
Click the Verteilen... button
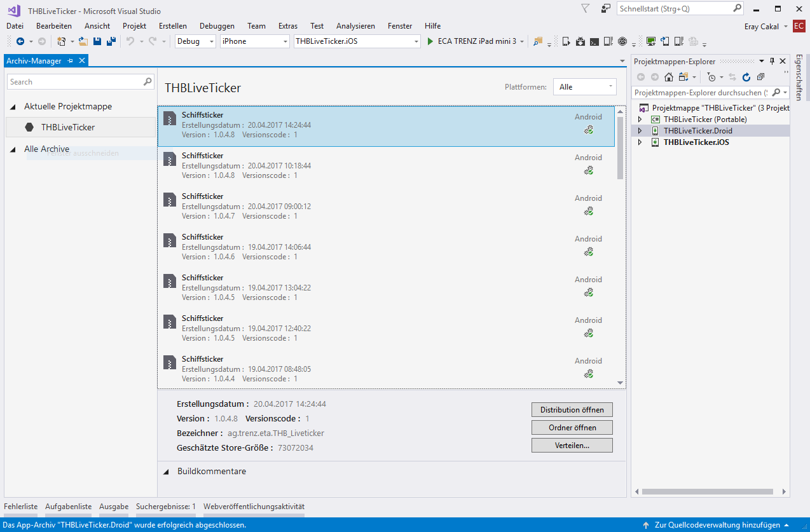click(x=572, y=446)
